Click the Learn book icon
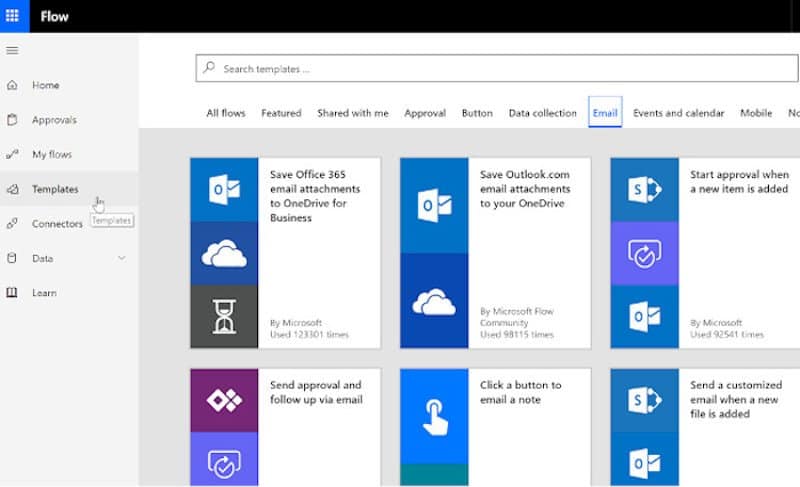This screenshot has height=487, width=800. tap(12, 293)
